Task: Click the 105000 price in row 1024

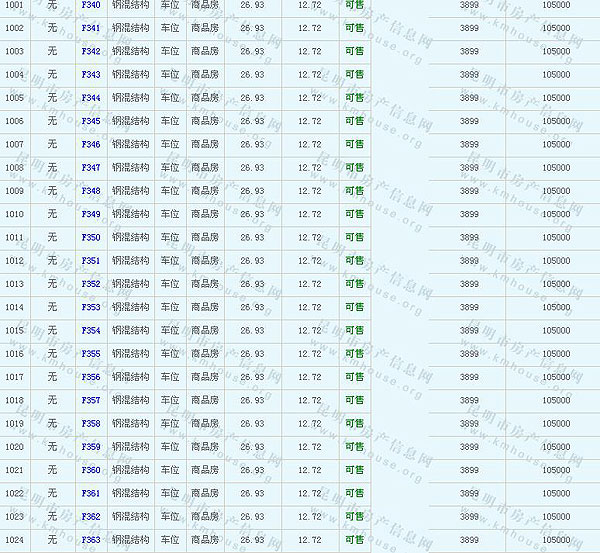Action: (556, 540)
